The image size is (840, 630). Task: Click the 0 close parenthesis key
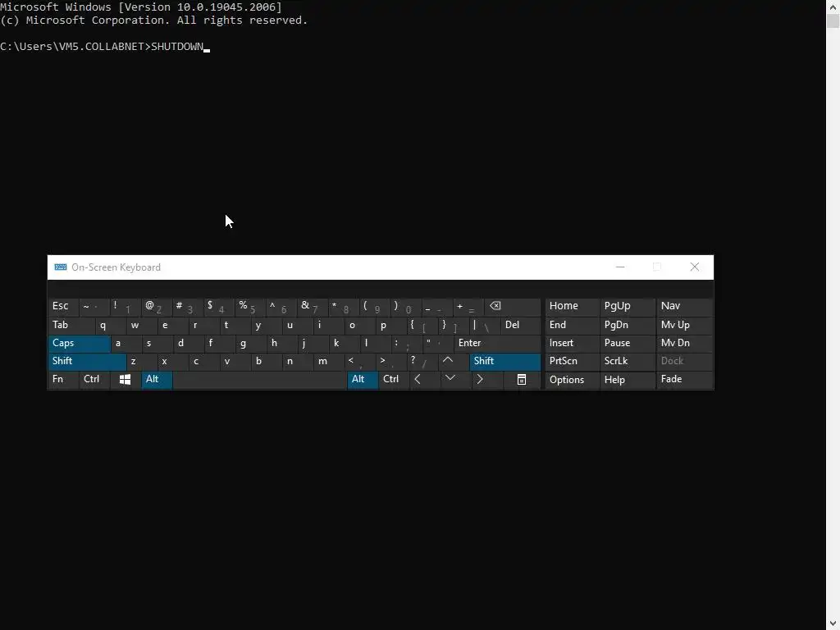405,307
